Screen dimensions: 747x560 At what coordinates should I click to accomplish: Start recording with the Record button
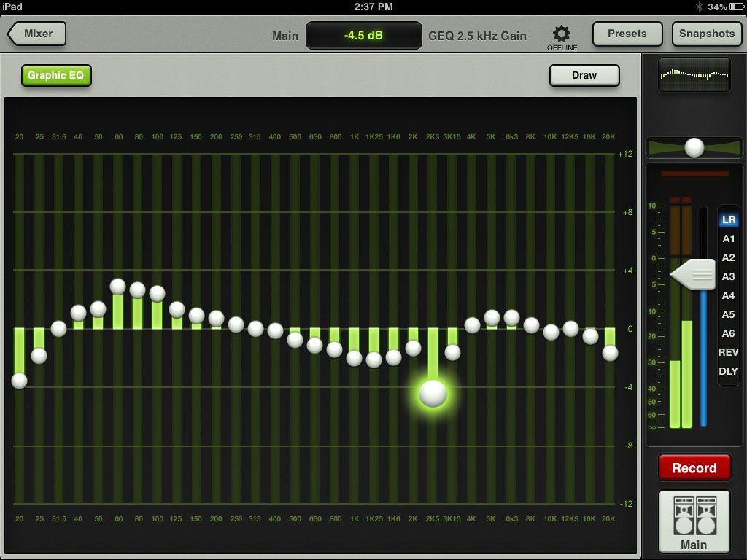coord(694,467)
